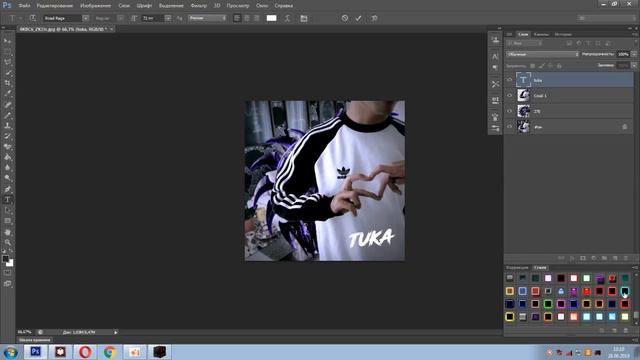Select the Horizontal Type tool in the toolbox
The height and width of the screenshot is (360, 640).
click(7, 200)
